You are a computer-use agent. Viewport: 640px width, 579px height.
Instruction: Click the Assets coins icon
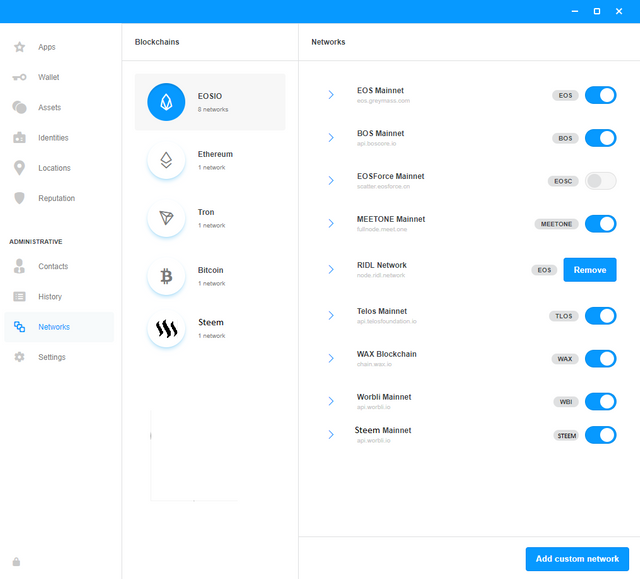click(19, 107)
